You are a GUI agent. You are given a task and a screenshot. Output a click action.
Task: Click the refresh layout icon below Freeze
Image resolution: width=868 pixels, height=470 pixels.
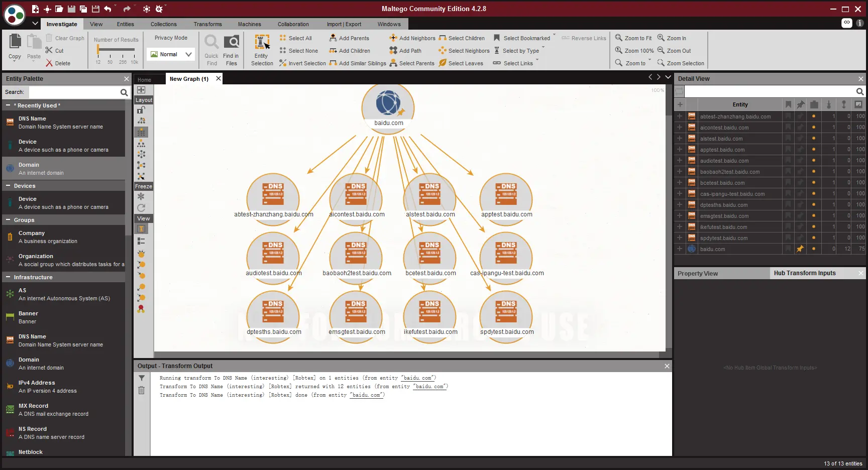[x=141, y=207]
